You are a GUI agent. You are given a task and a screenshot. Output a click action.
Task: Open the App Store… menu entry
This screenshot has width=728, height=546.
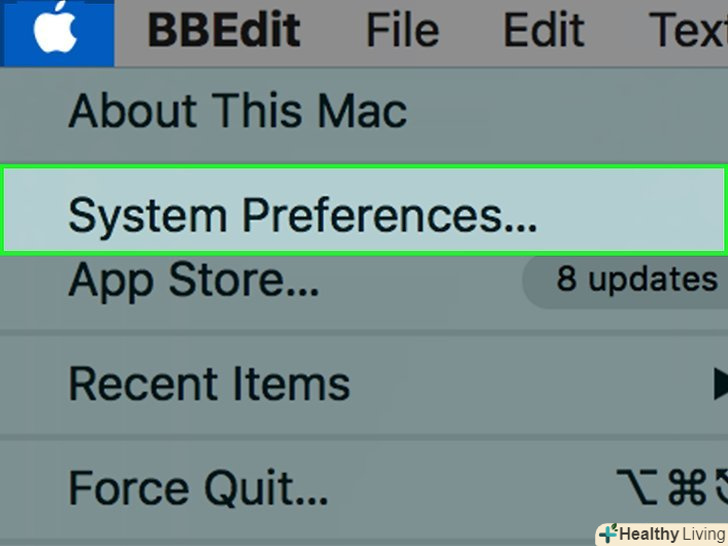194,281
